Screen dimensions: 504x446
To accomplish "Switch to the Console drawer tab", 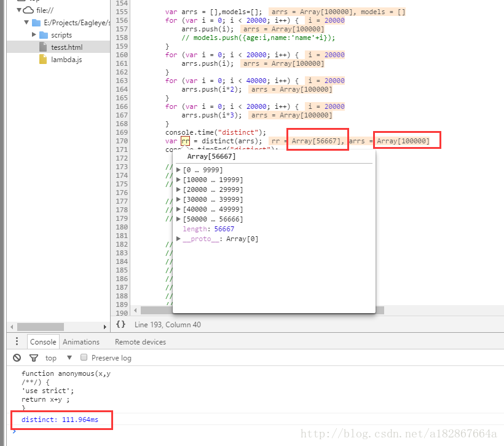I will (43, 342).
